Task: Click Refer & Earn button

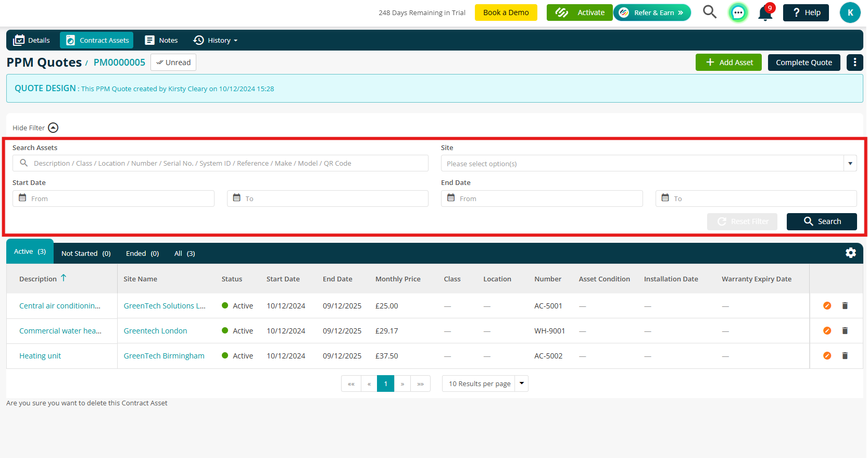Action: point(652,13)
